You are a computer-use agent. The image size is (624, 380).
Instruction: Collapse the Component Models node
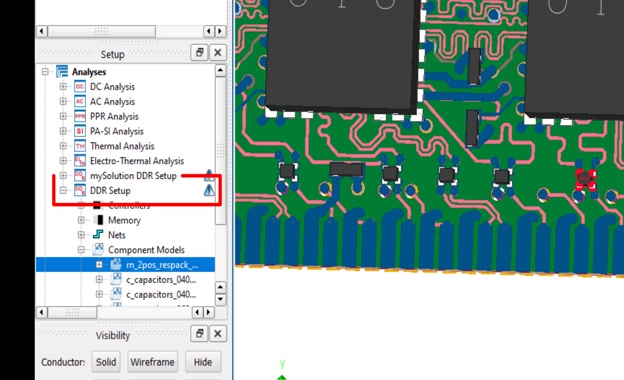[81, 250]
